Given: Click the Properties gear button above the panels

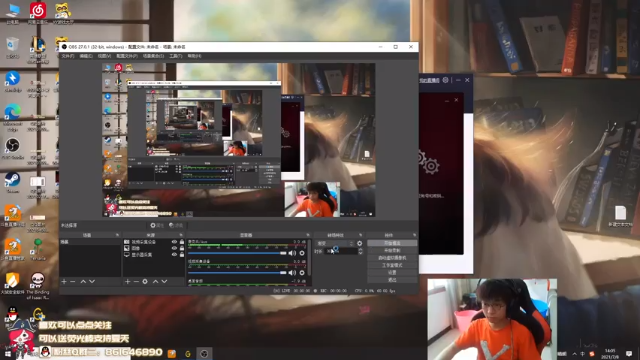Looking at the screenshot, I should coord(157,225).
